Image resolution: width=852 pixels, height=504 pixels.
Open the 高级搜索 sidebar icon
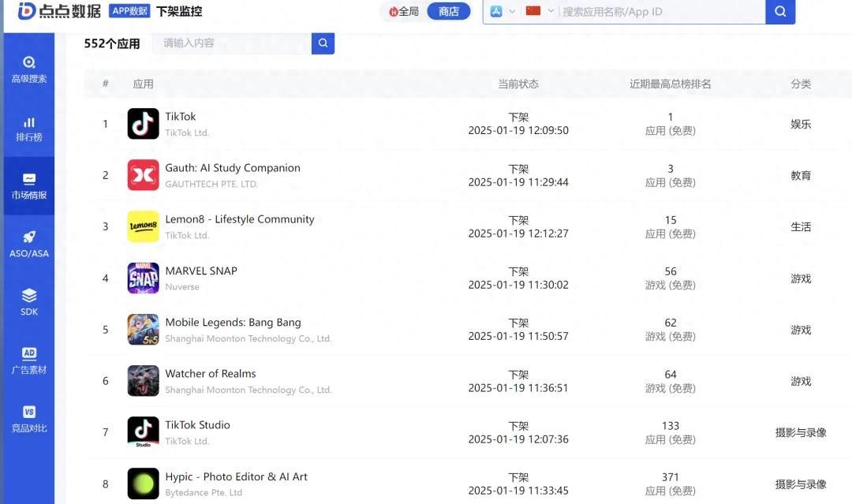pos(28,69)
